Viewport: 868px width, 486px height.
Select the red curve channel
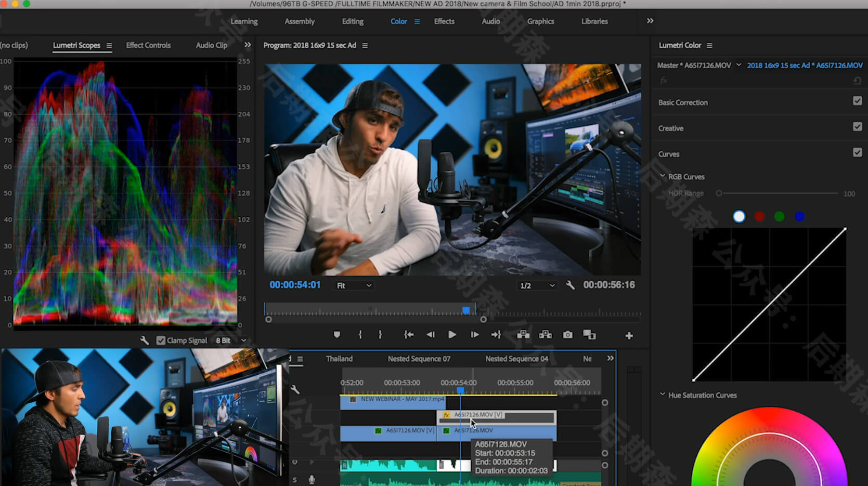pos(759,216)
